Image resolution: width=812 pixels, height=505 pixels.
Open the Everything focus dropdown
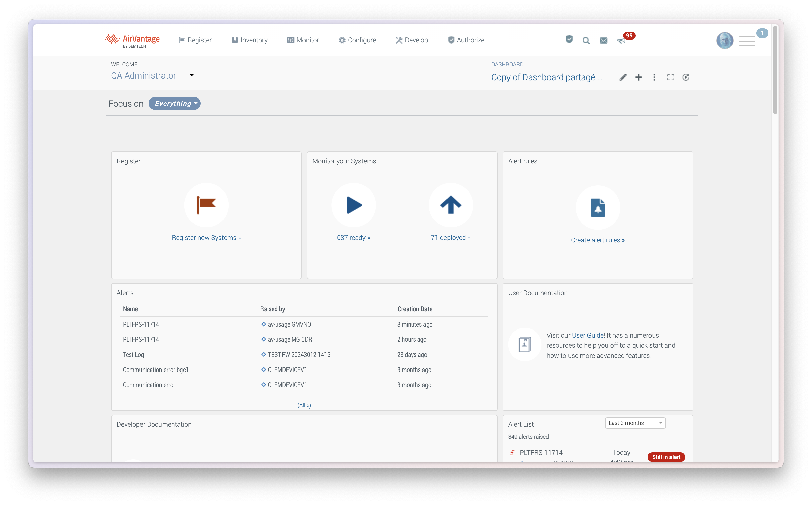(x=174, y=104)
